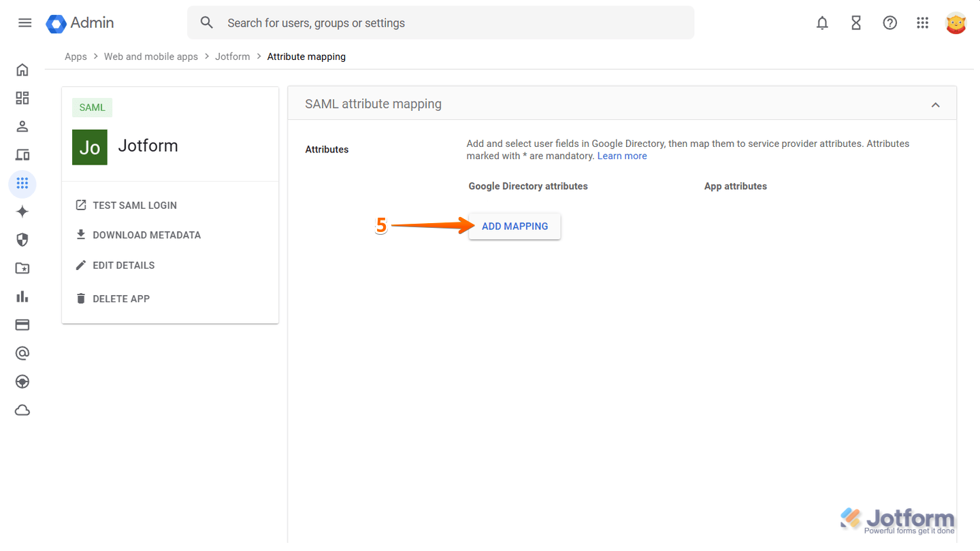Open Devices in the sidebar
The image size is (980, 551).
pyautogui.click(x=22, y=155)
